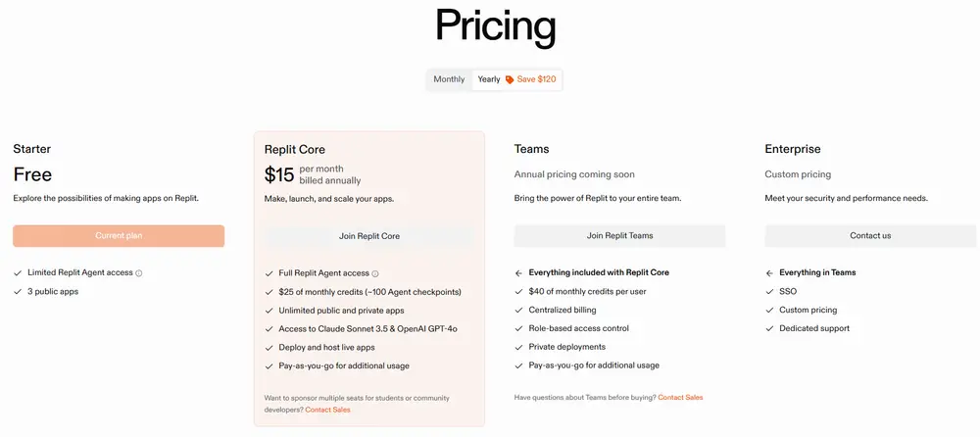Open Contact Sales link in Replit Core card
Screen dimensions: 980x437
(327, 410)
